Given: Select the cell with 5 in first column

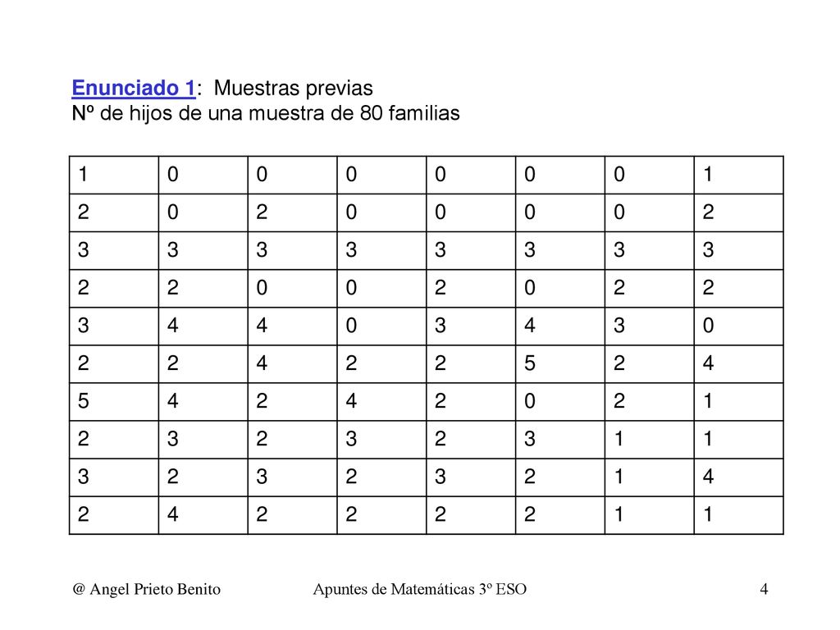Looking at the screenshot, I should 114,402.
